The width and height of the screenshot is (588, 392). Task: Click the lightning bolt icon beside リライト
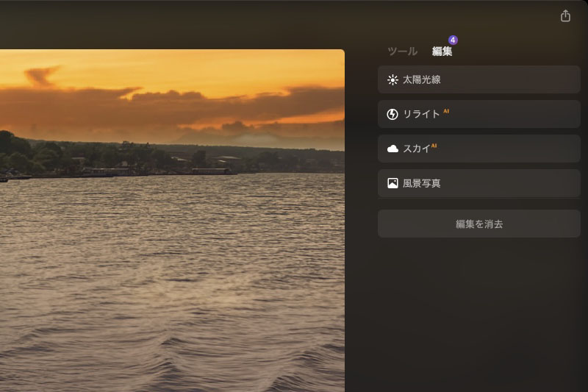point(392,114)
